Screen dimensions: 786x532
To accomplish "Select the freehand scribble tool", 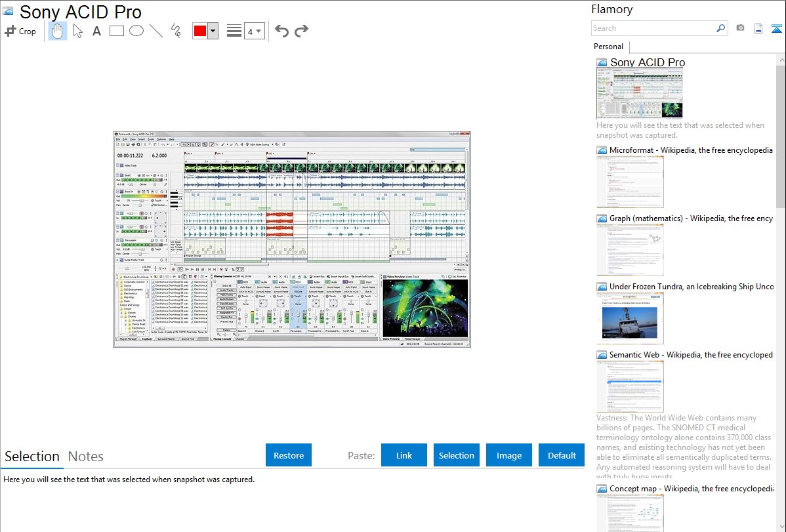I will click(175, 31).
